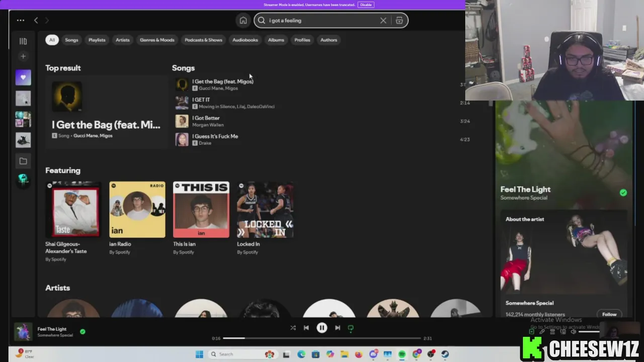Go forward with the right arrow
644x362 pixels.
[47, 21]
